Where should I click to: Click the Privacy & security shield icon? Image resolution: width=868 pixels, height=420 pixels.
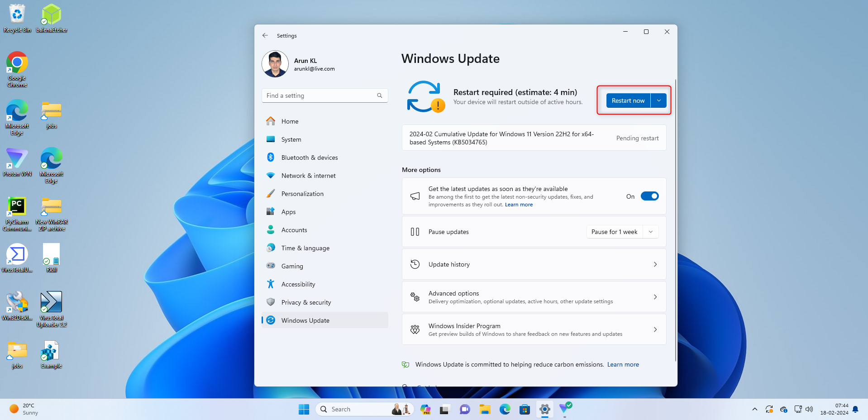pyautogui.click(x=271, y=302)
